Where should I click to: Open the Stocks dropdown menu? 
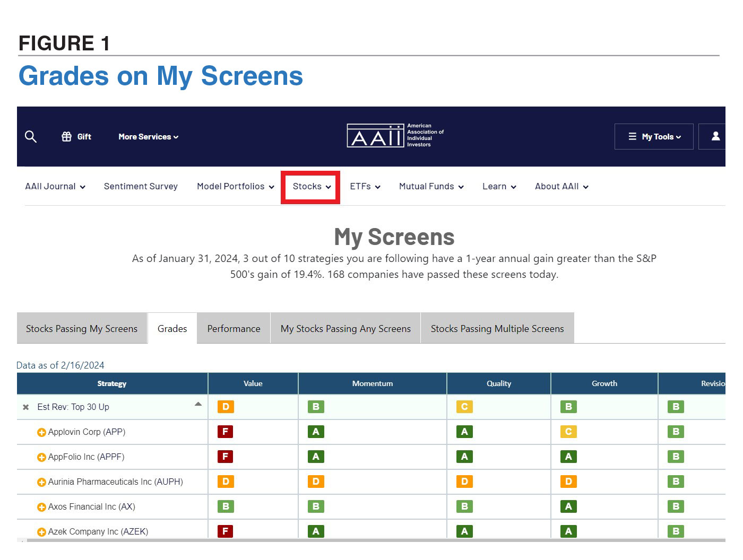pos(312,187)
